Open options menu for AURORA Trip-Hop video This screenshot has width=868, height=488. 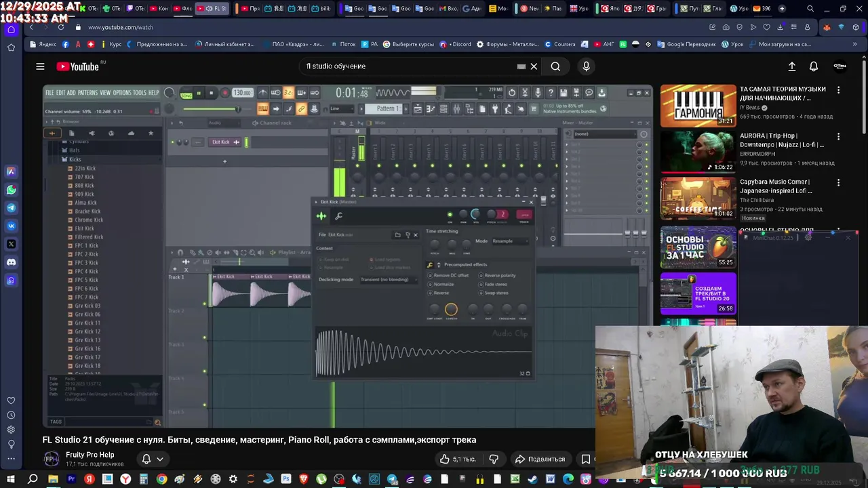(x=838, y=136)
